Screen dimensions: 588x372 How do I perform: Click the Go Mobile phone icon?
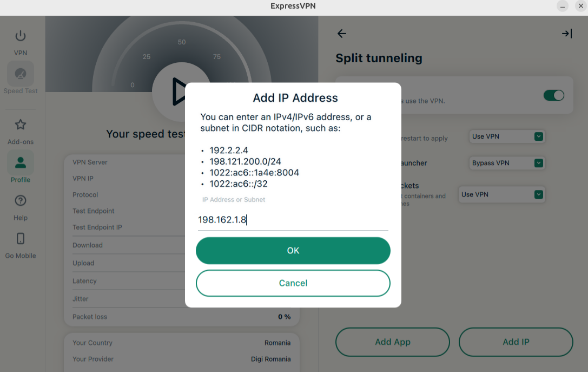pyautogui.click(x=21, y=239)
